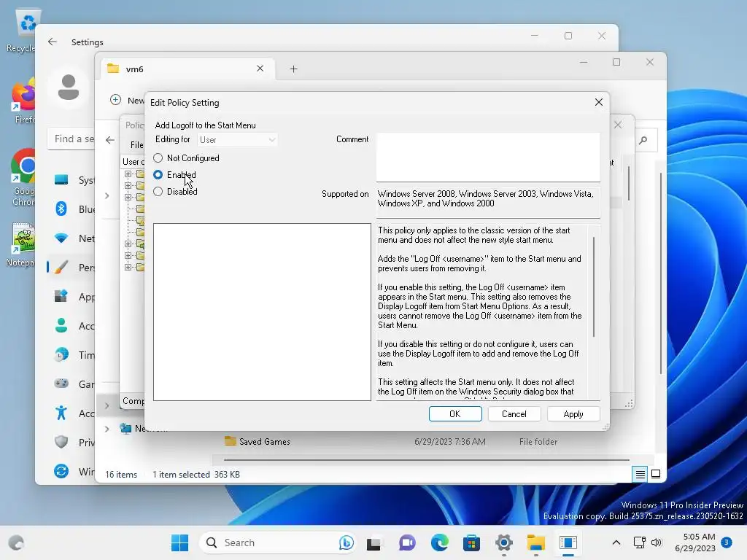747x560 pixels.
Task: Expand the second policy tree node
Action: point(128,185)
